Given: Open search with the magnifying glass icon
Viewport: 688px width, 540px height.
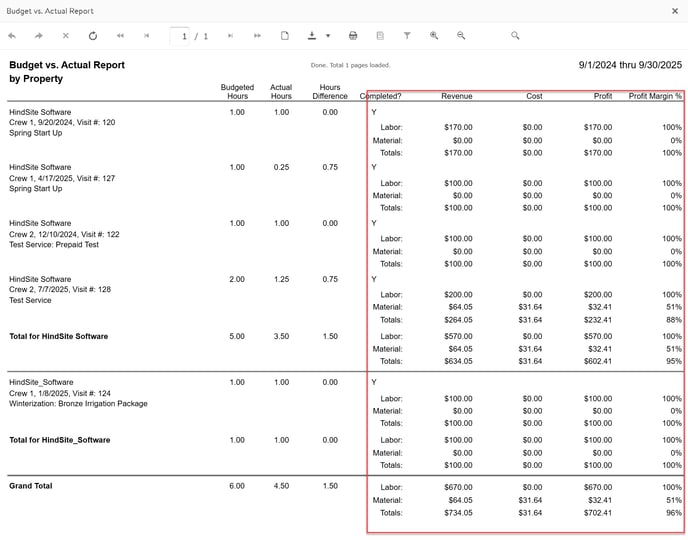Looking at the screenshot, I should tap(515, 36).
